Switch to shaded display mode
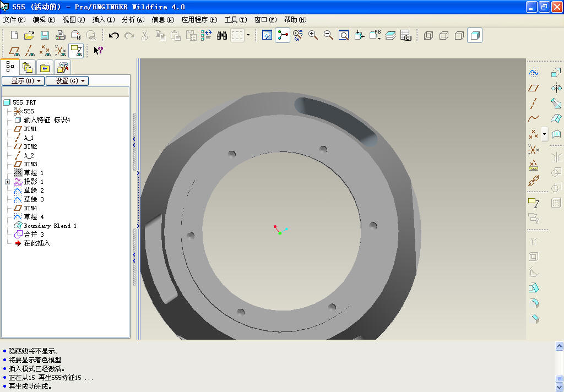This screenshot has height=392, width=564. pos(475,35)
